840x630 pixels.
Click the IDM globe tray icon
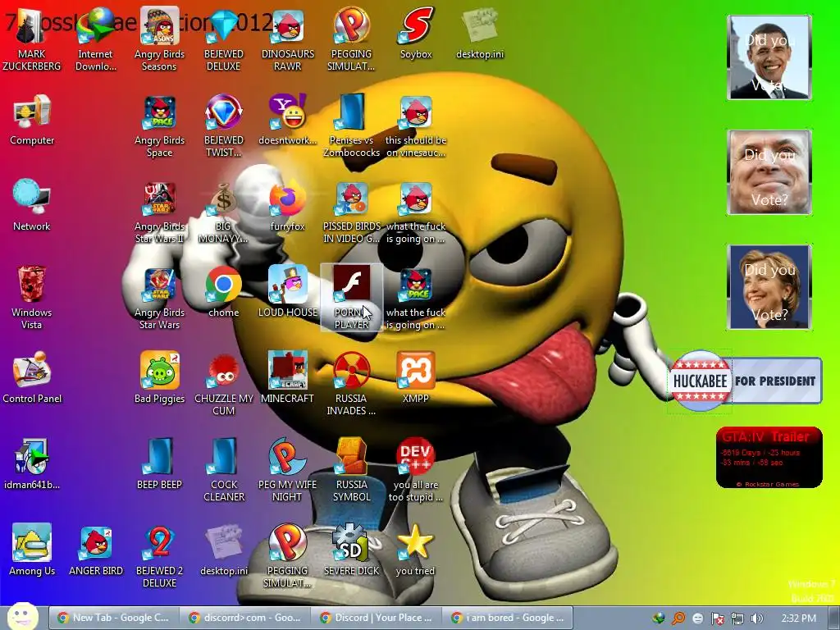point(659,619)
